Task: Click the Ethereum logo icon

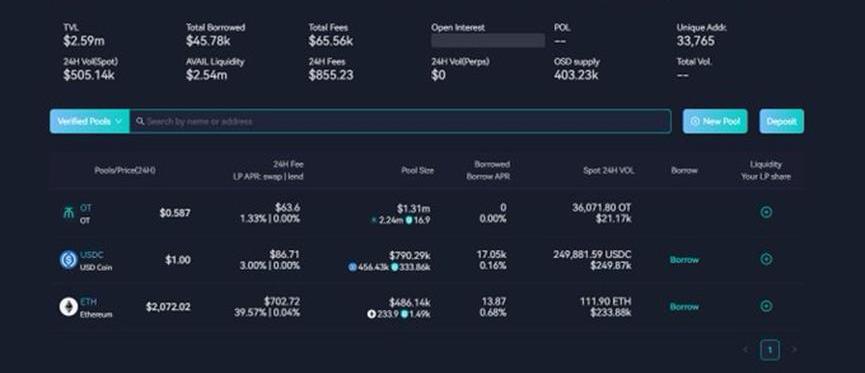Action: [68, 307]
